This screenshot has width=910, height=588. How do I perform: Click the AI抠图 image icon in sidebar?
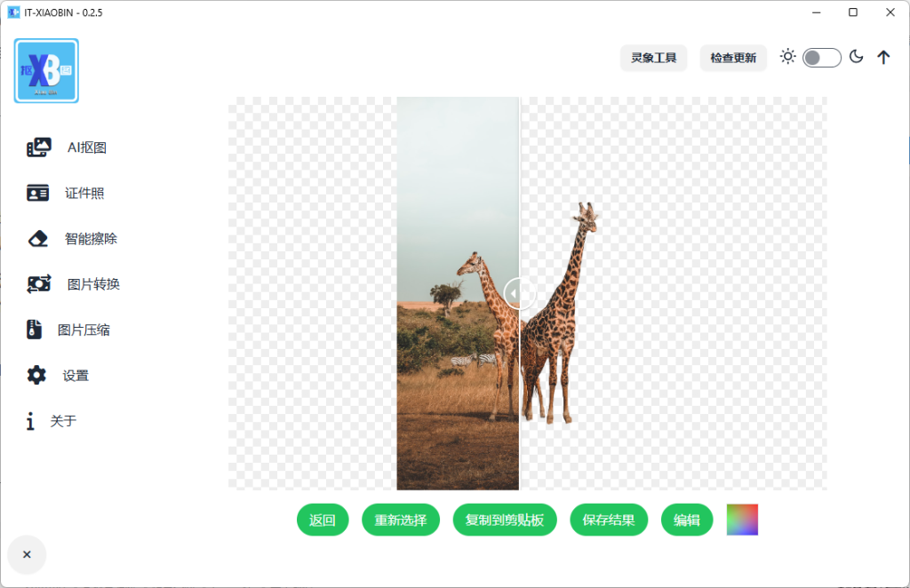[38, 147]
